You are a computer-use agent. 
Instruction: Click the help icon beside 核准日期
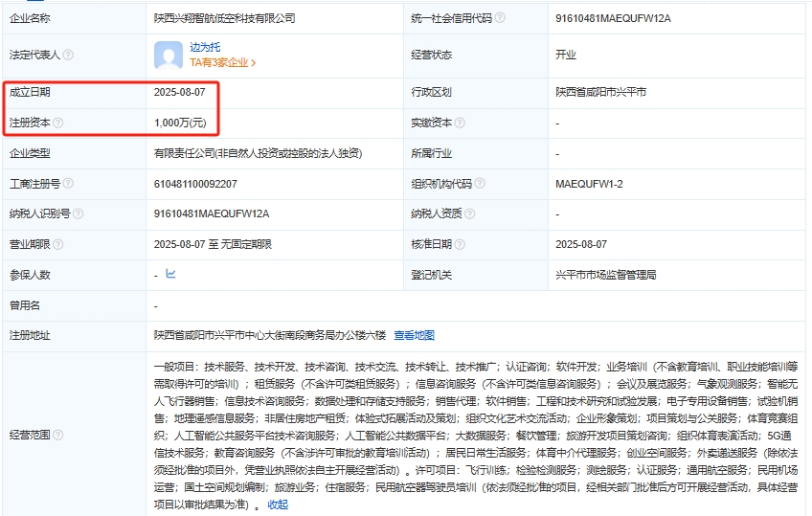pyautogui.click(x=460, y=244)
